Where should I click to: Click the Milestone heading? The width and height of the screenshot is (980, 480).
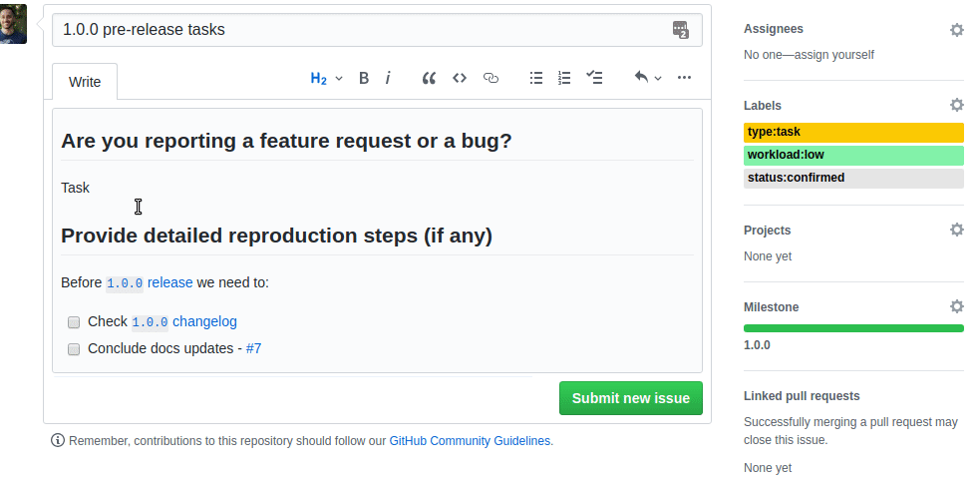(772, 307)
